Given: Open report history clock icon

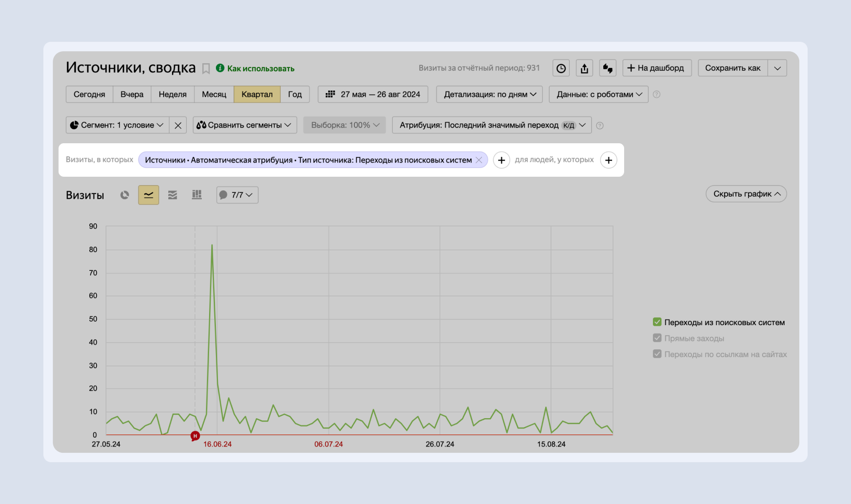Looking at the screenshot, I should pos(561,68).
